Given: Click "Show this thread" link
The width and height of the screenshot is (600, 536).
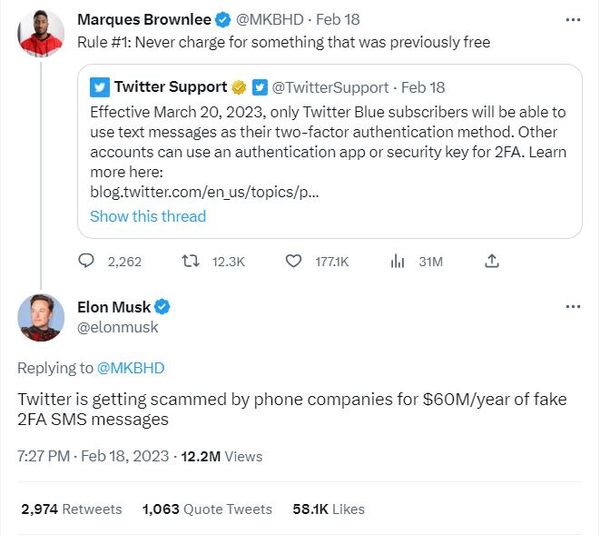Looking at the screenshot, I should coord(148,216).
